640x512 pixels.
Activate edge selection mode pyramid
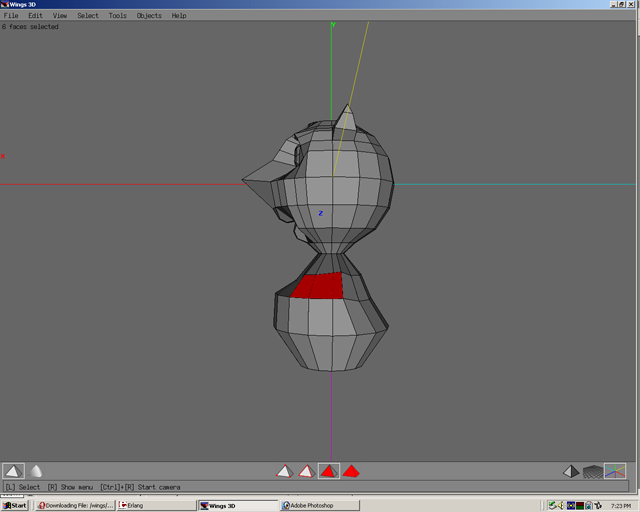coord(307,472)
